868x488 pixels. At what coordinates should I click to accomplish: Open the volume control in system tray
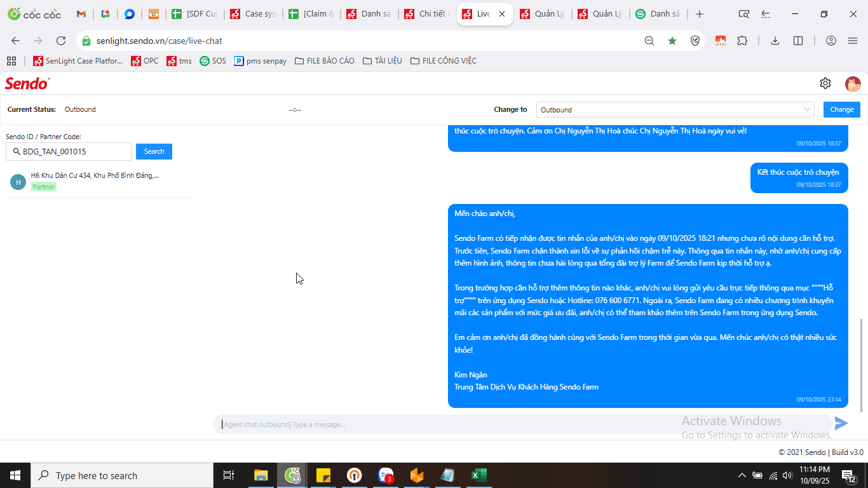pyautogui.click(x=787, y=475)
